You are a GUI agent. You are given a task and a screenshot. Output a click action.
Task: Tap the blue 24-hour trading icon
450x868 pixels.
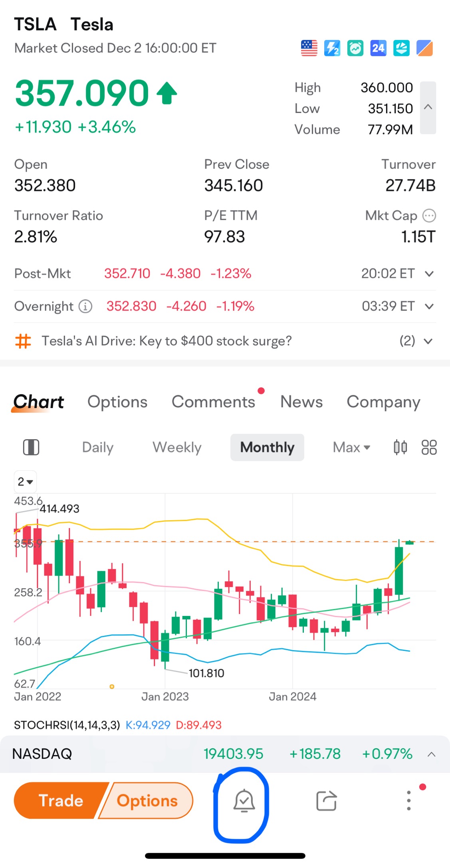378,48
